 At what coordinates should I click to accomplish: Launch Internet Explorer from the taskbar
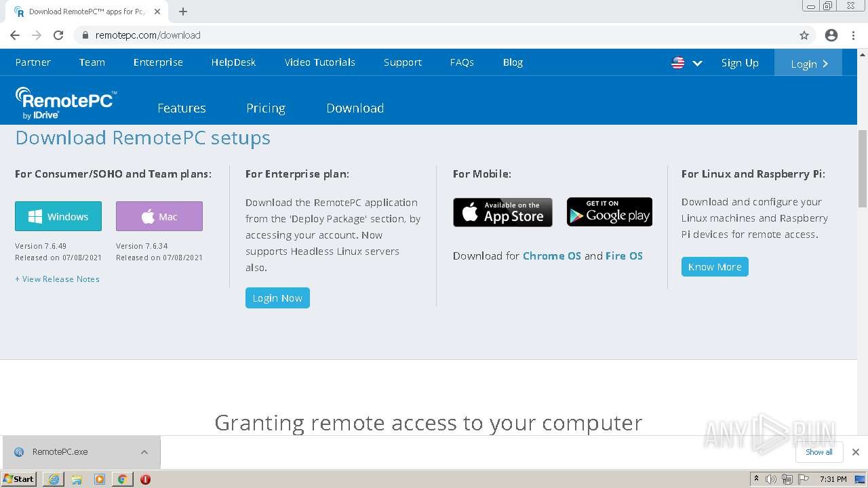(x=54, y=479)
